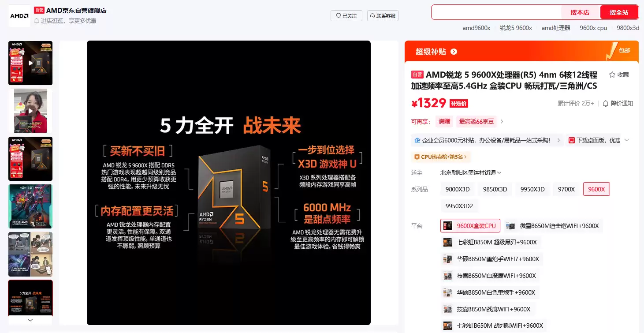Click the main product image
The image size is (644, 333).
pyautogui.click(x=229, y=183)
